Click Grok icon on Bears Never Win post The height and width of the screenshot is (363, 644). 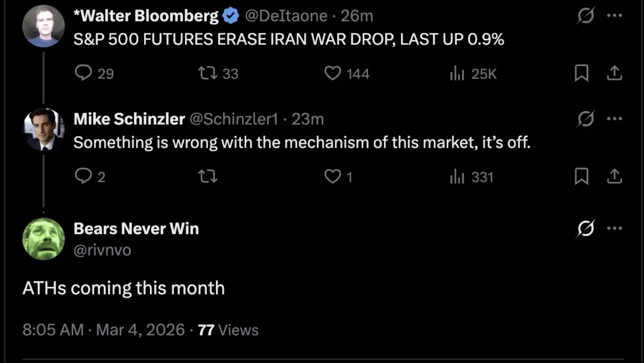(585, 228)
